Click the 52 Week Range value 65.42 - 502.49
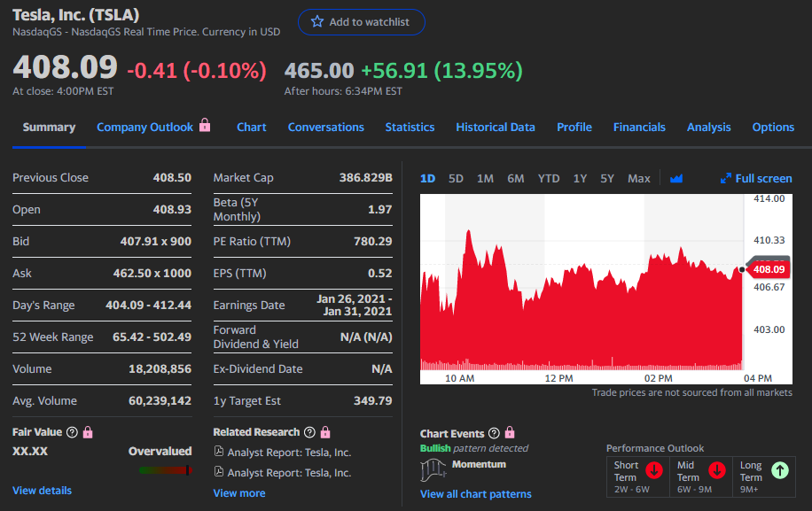 pyautogui.click(x=152, y=337)
